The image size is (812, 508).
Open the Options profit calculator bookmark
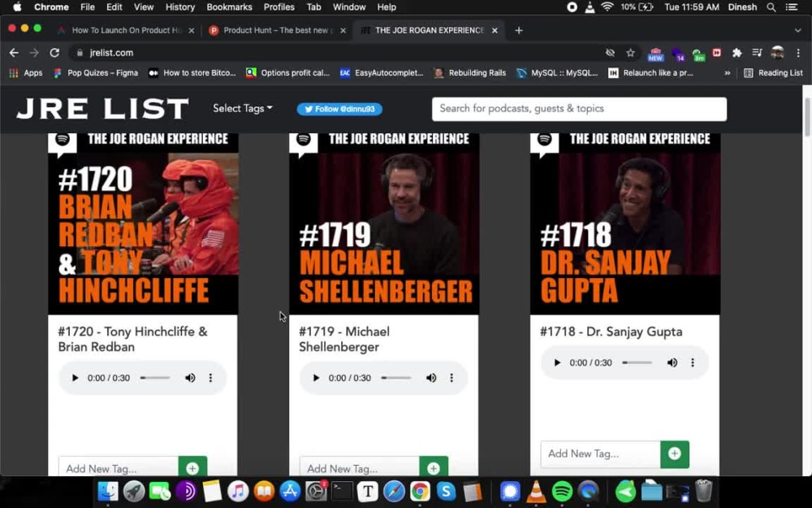tap(288, 73)
